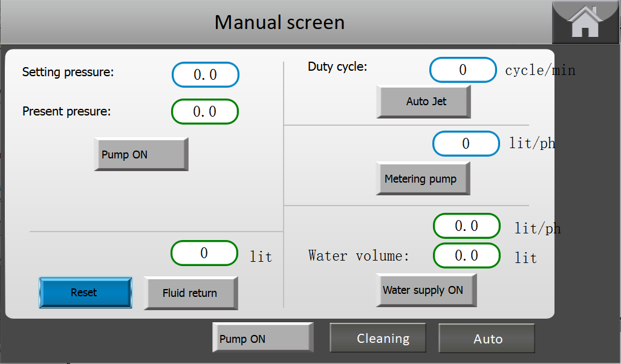Viewport: 621px width, 364px height.
Task: Toggle Pump ON button under pressure values
Action: pyautogui.click(x=141, y=154)
